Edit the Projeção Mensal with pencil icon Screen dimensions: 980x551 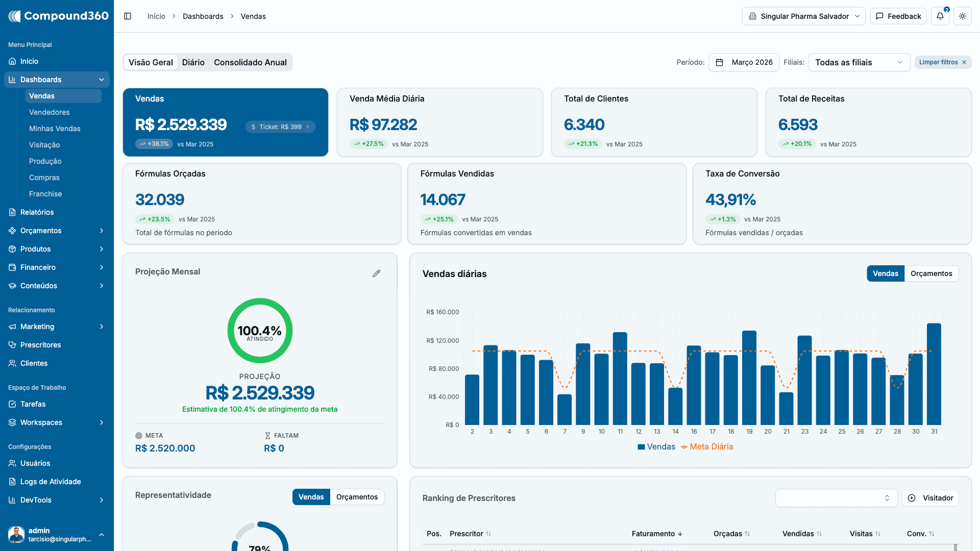[x=377, y=273]
